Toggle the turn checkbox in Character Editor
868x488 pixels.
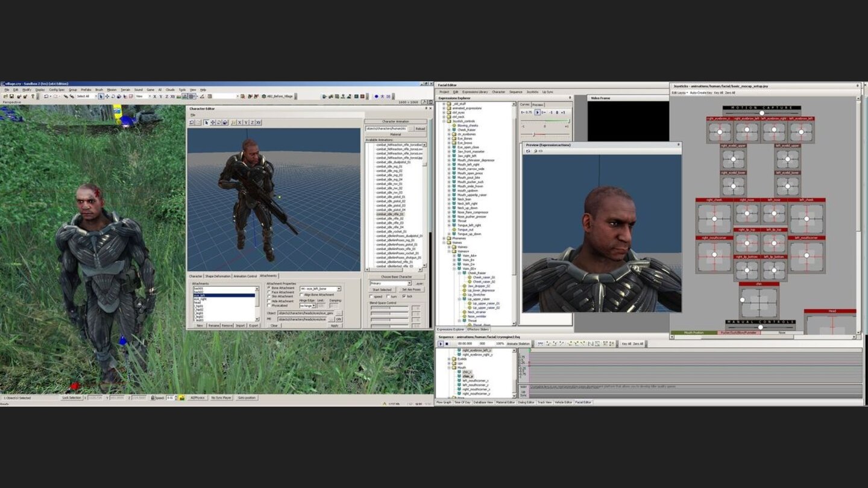point(388,296)
